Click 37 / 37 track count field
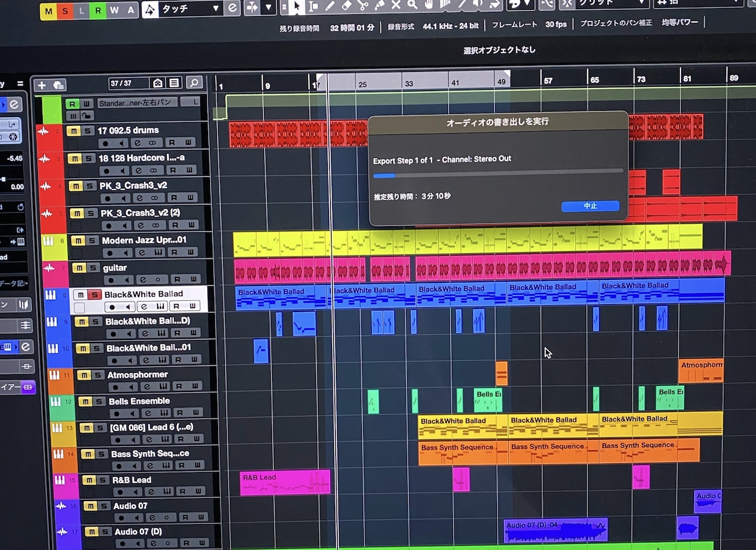 coord(128,83)
